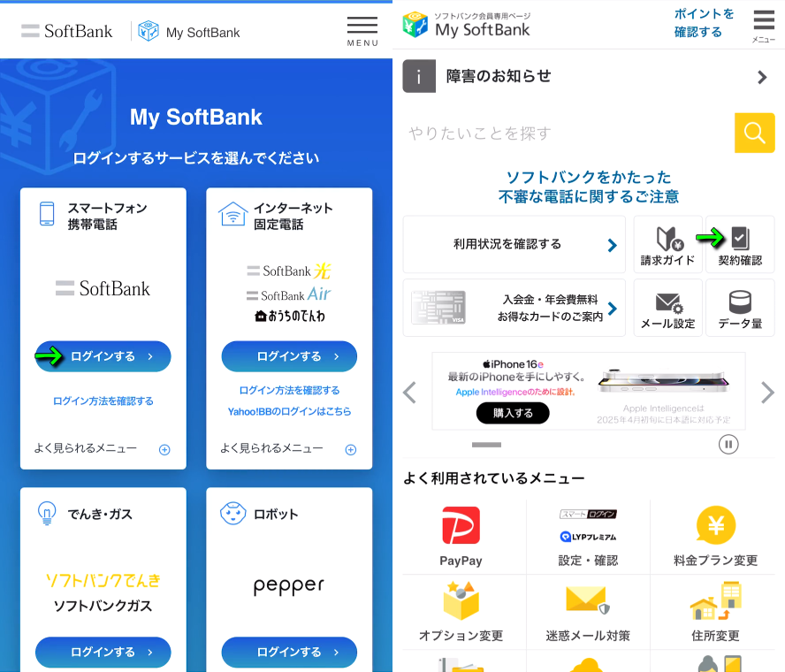Click 購入する on iPhone 16e banner
Screen dimensions: 785x672
point(513,413)
